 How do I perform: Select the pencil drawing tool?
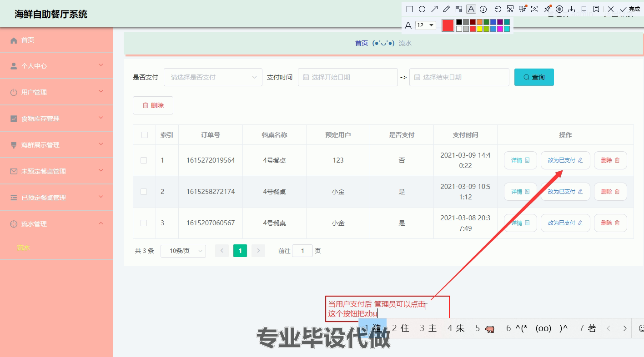coord(447,9)
